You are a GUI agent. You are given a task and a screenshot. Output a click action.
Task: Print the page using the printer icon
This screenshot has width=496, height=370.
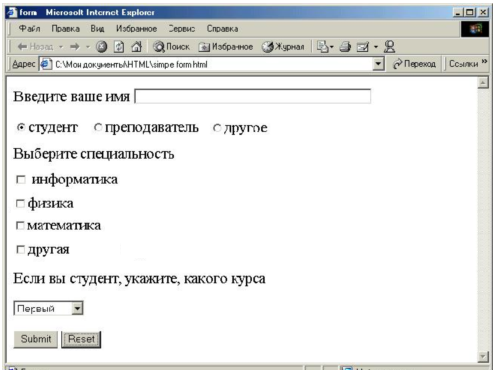pyautogui.click(x=345, y=47)
